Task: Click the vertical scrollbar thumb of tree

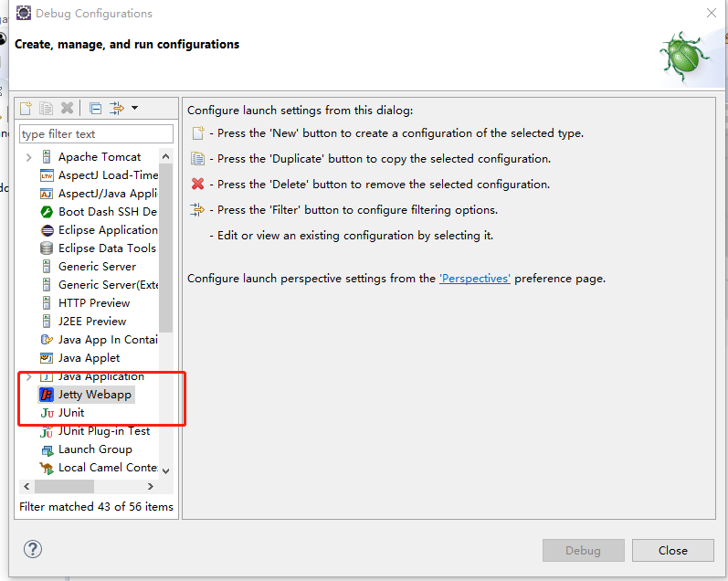Action: (165, 248)
